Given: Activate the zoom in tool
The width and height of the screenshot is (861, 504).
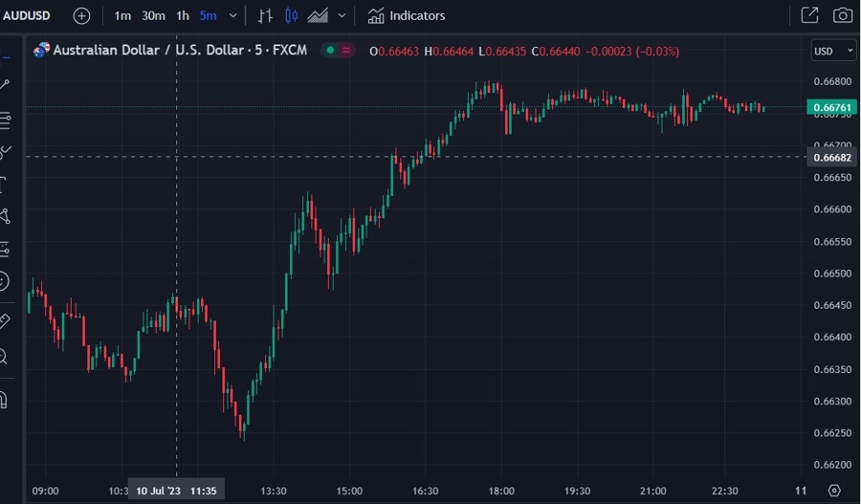Looking at the screenshot, I should click(5, 357).
